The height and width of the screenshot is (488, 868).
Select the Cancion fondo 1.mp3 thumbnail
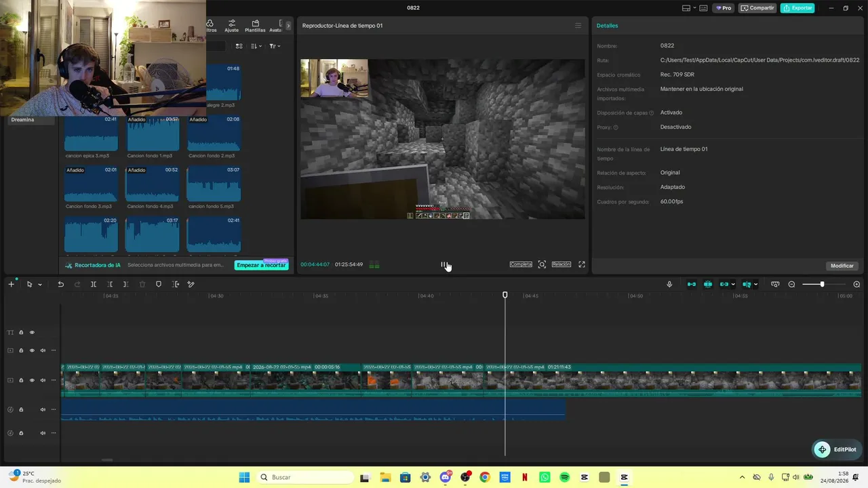(x=153, y=133)
